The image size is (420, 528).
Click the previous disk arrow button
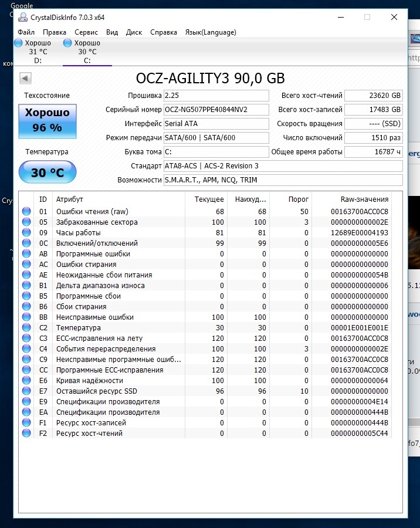coord(25,79)
